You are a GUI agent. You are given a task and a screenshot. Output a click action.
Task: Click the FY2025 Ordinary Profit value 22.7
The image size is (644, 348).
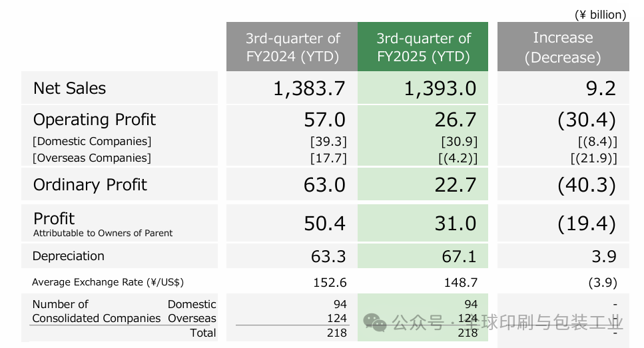[456, 185]
